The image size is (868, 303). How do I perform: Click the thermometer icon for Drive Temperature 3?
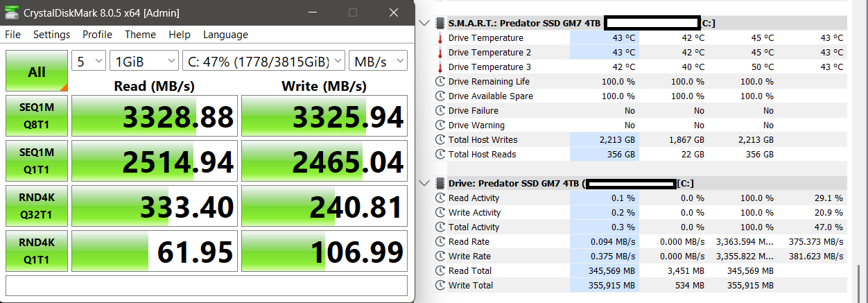pyautogui.click(x=440, y=67)
